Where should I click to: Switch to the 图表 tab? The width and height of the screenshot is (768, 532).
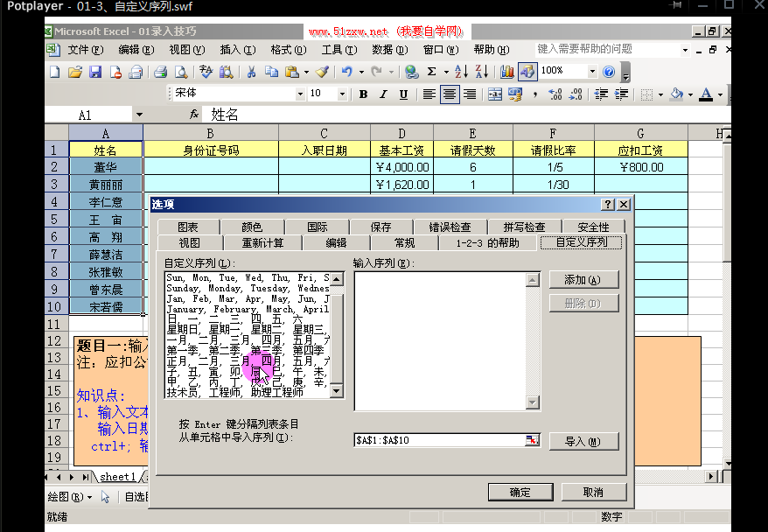click(x=188, y=227)
